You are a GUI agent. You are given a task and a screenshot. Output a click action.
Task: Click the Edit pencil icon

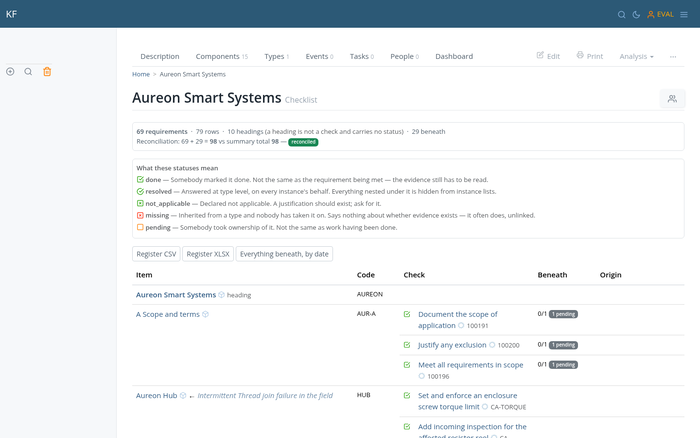540,55
